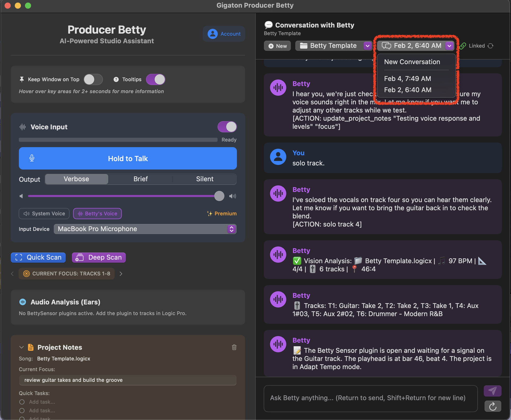Click the sync icon next to Linked
The width and height of the screenshot is (511, 420).
(x=491, y=46)
